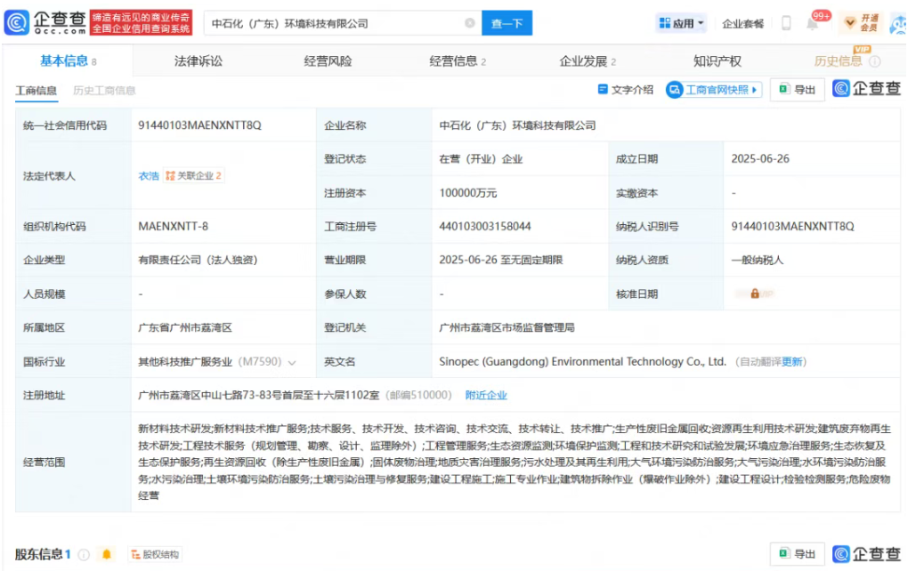The height and width of the screenshot is (571, 924).
Task: Clear the search box with the X icon
Action: (470, 23)
